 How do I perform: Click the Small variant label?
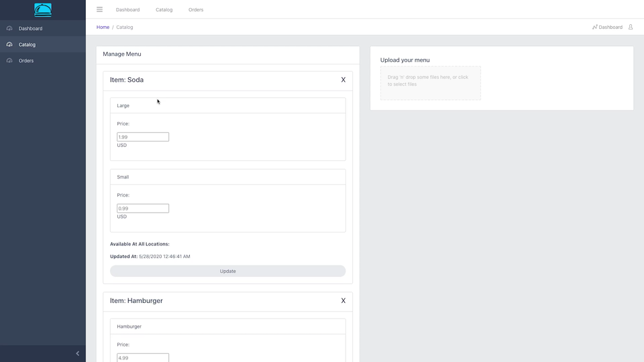[123, 177]
